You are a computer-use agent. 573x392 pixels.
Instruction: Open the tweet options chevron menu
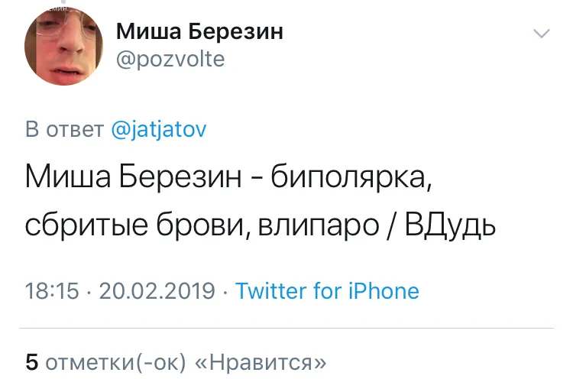541,34
